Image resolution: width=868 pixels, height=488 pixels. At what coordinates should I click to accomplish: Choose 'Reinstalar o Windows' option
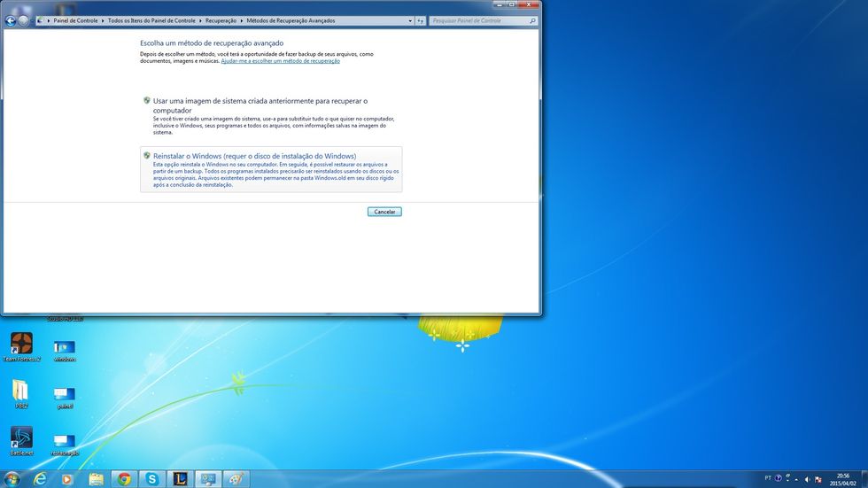click(271, 169)
